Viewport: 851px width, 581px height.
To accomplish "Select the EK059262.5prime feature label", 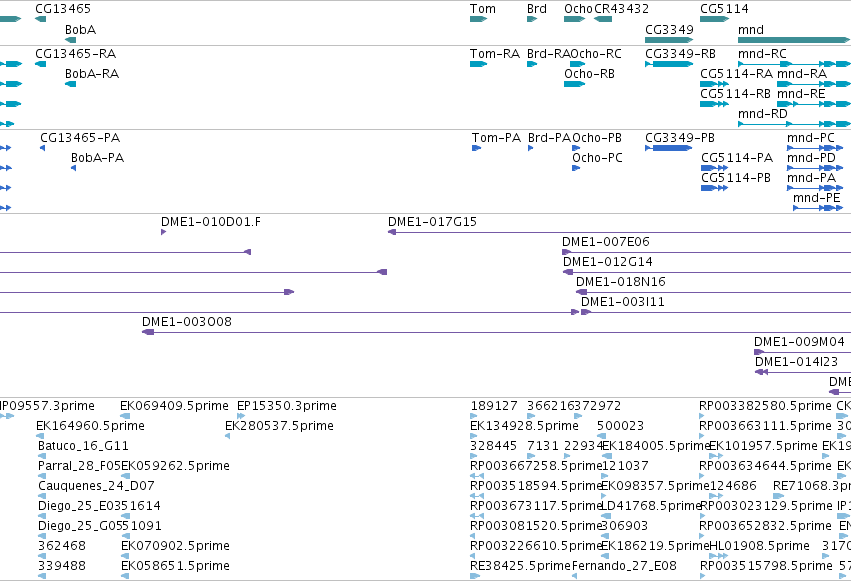I will [175, 467].
